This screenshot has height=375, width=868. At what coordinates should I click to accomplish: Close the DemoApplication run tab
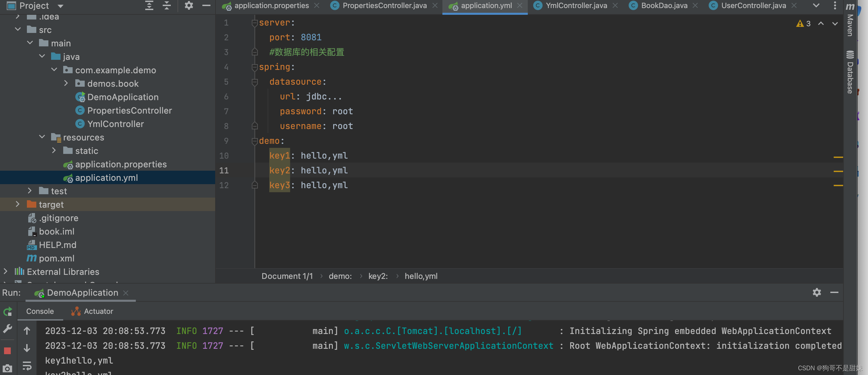point(126,293)
